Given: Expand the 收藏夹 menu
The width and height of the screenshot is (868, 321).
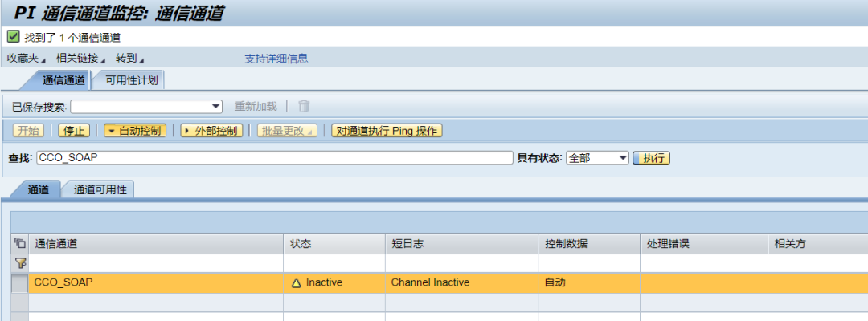Looking at the screenshot, I should (x=26, y=58).
